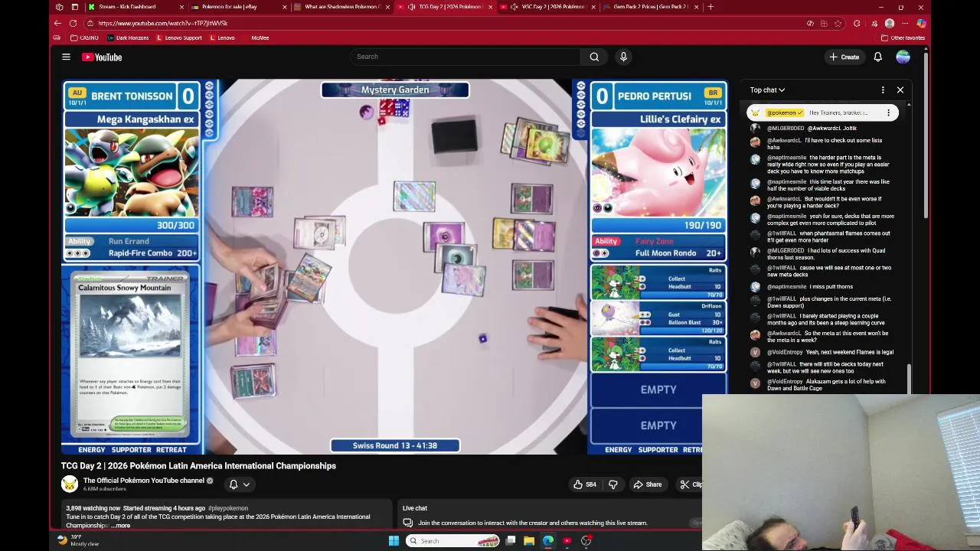The width and height of the screenshot is (980, 551).
Task: Open File Explorer from the taskbar
Action: tap(529, 541)
